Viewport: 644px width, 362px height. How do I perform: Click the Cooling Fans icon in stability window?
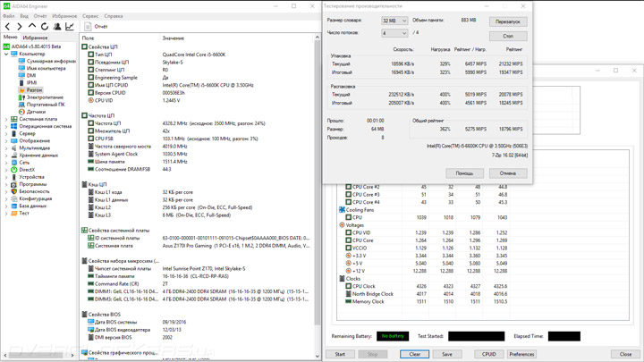[x=342, y=210]
